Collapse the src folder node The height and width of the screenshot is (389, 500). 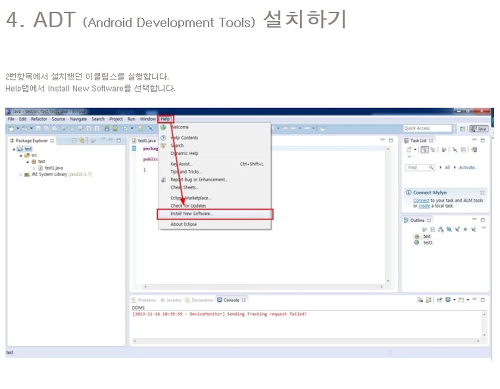click(21, 155)
